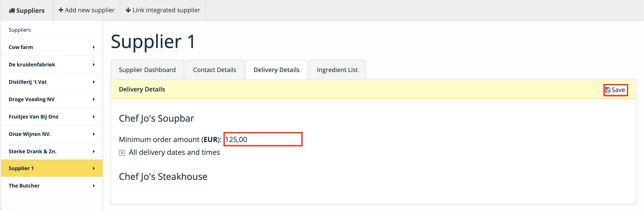Image resolution: width=644 pixels, height=210 pixels.
Task: Click the down-arrow icon for Link integrated supplier
Action: 128,10
